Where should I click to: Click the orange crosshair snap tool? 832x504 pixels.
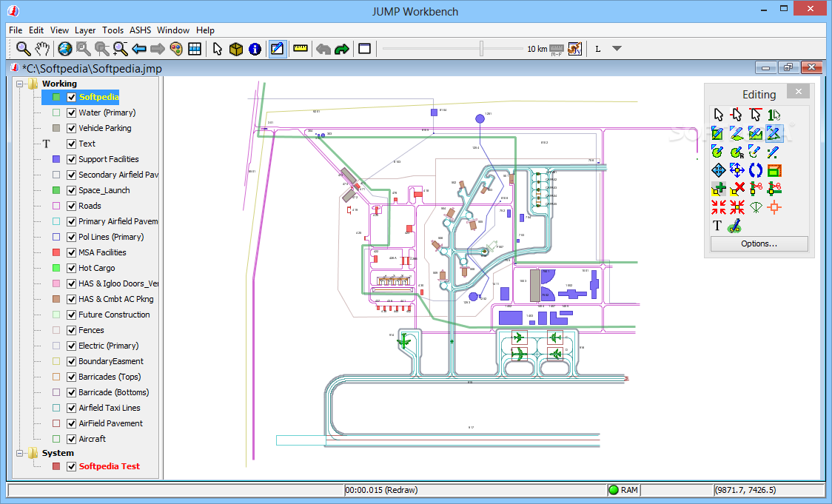coord(774,207)
